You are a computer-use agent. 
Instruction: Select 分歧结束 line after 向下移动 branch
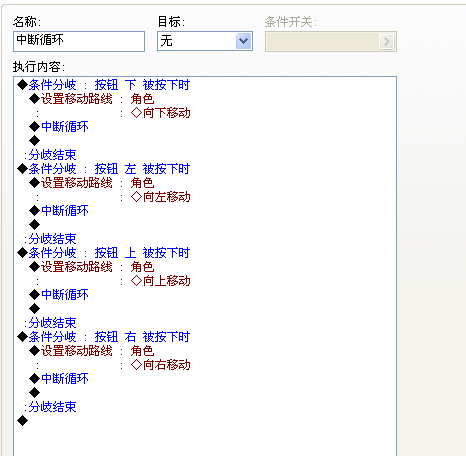pyautogui.click(x=50, y=155)
